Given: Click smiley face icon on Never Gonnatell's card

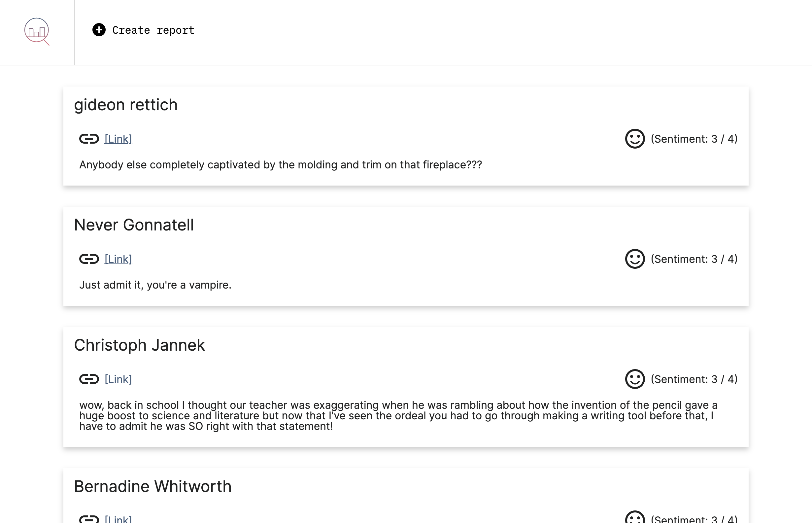Looking at the screenshot, I should [634, 259].
